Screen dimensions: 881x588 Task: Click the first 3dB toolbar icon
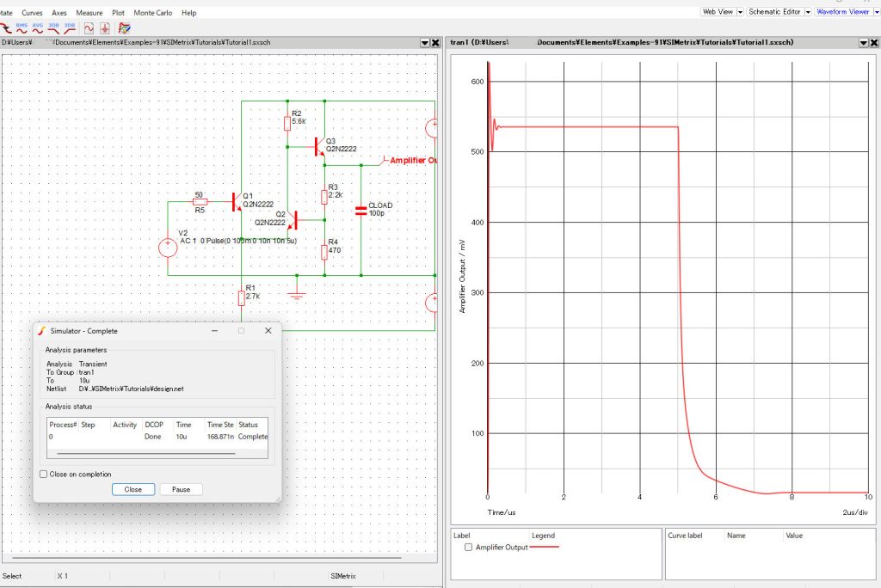coord(53,28)
